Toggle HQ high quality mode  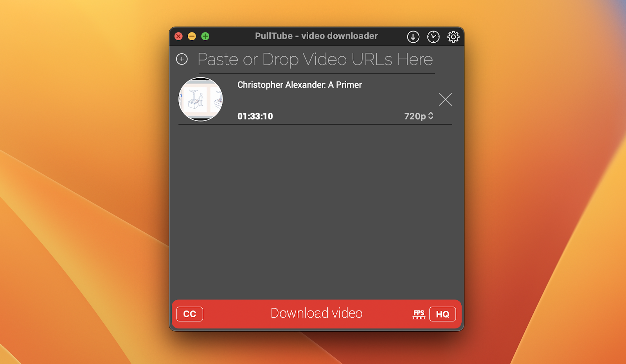tap(443, 314)
